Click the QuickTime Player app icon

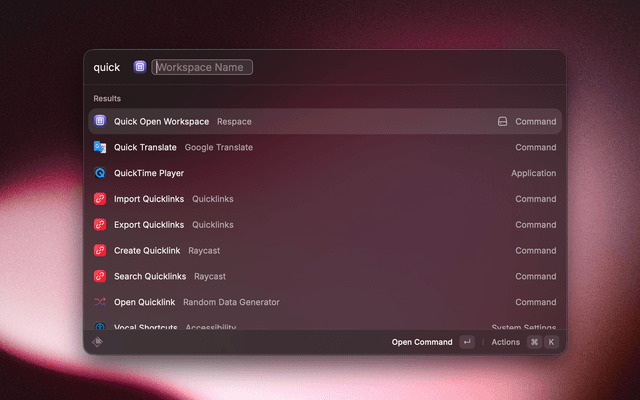point(100,173)
